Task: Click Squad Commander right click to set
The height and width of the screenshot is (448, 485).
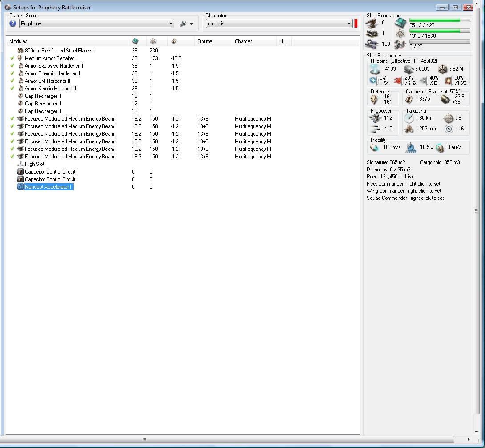Action: (405, 198)
